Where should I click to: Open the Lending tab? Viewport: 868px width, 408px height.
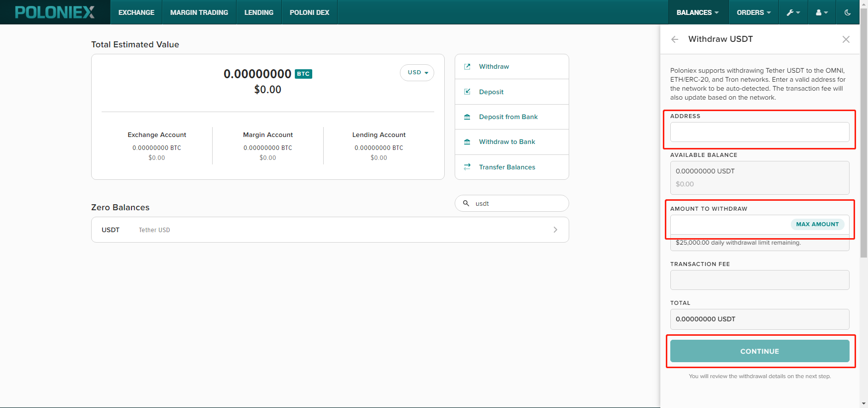pyautogui.click(x=259, y=12)
